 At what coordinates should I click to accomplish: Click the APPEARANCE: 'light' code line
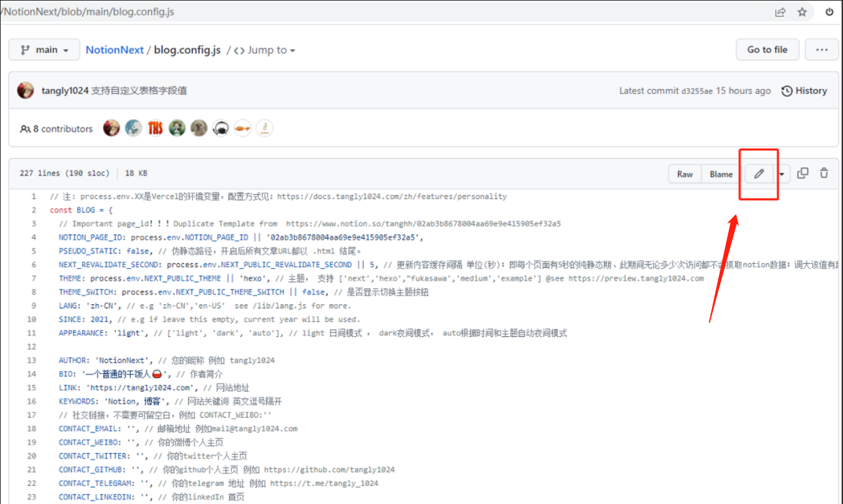(x=313, y=333)
